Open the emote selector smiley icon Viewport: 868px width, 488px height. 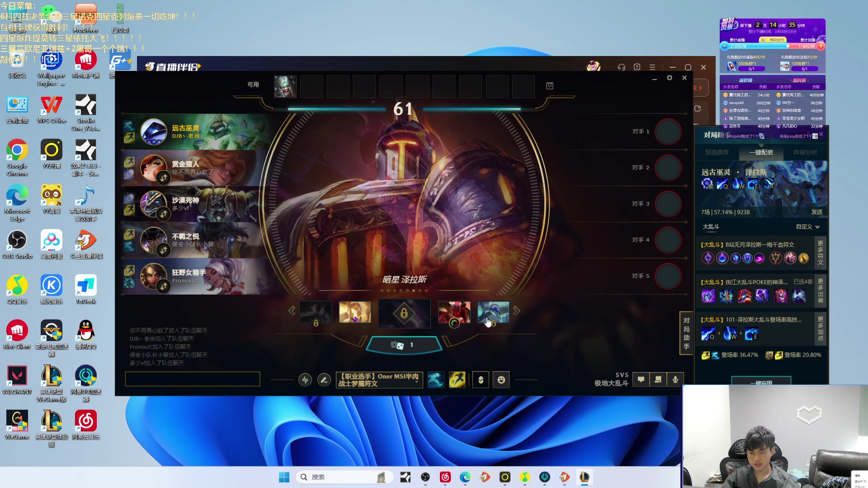tap(501, 380)
